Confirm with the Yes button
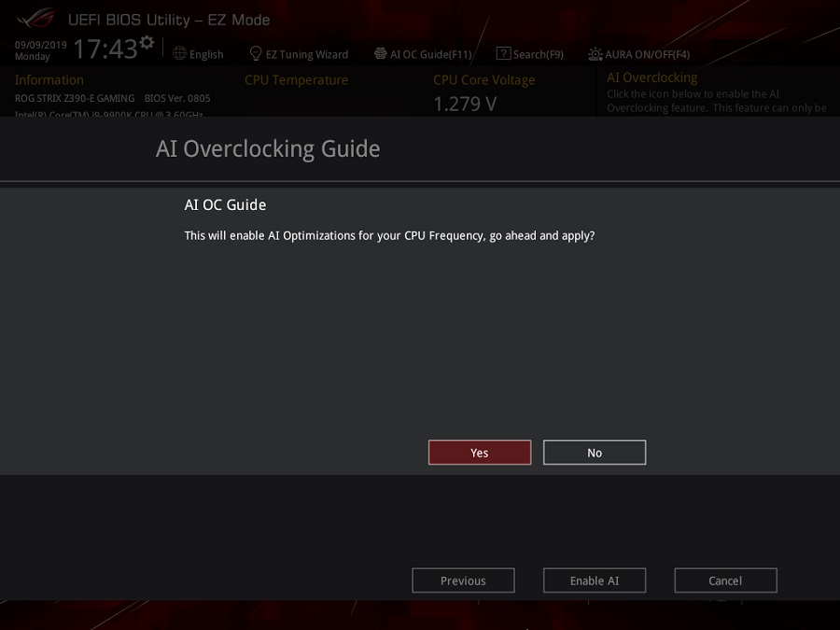 pyautogui.click(x=480, y=453)
